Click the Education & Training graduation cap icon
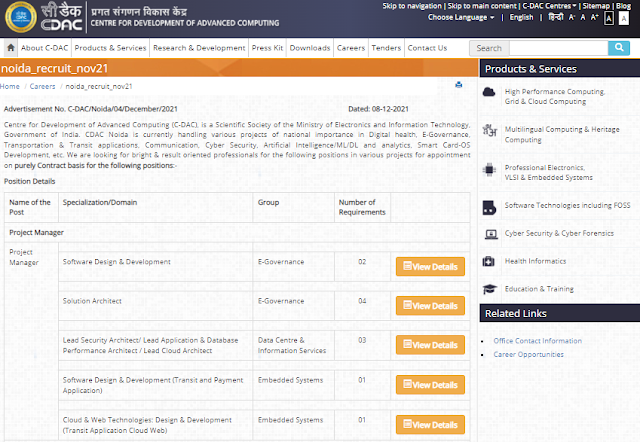The height and width of the screenshot is (442, 640). 489,289
